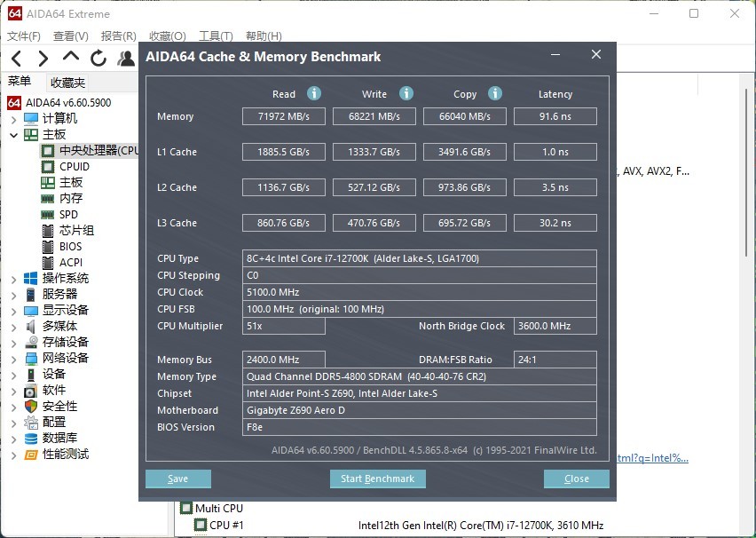Viewport: 756px width, 538px height.
Task: Expand the 操作系统 tree node
Action: (12, 277)
